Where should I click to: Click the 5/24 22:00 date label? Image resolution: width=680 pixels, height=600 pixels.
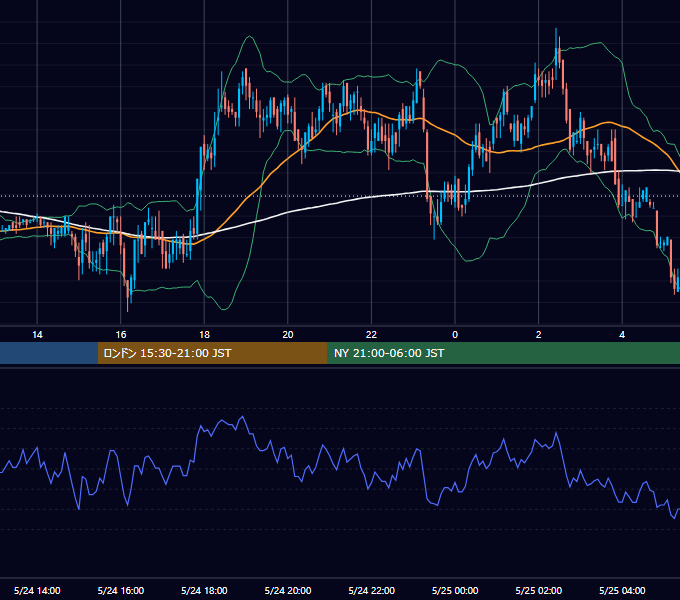click(372, 590)
